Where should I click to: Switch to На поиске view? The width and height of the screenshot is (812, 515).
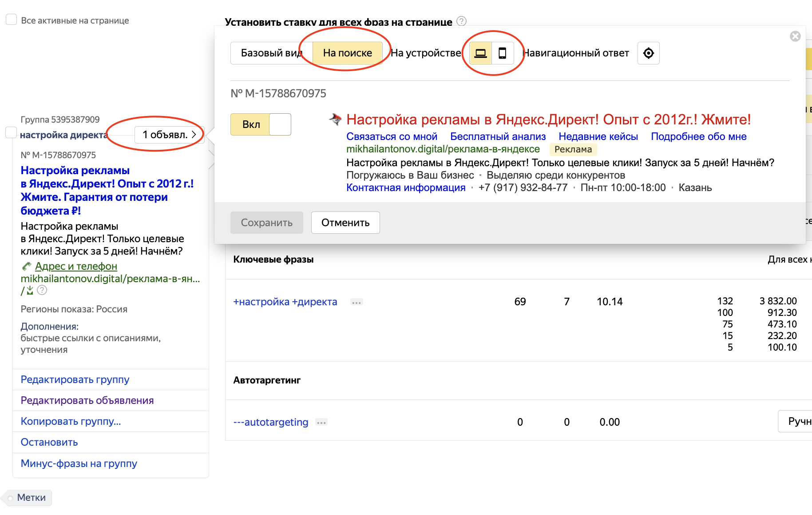tap(348, 53)
